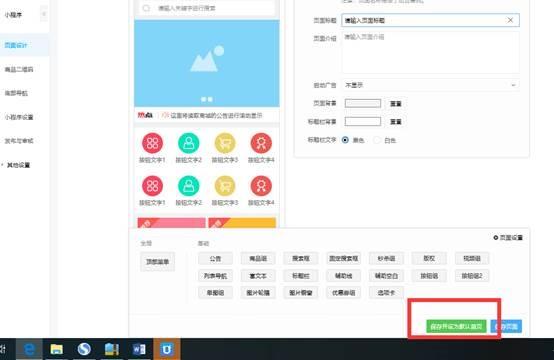Image resolution: width=554 pixels, height=360 pixels.
Task: Add the 顶部菜单 component
Action: [x=158, y=261]
